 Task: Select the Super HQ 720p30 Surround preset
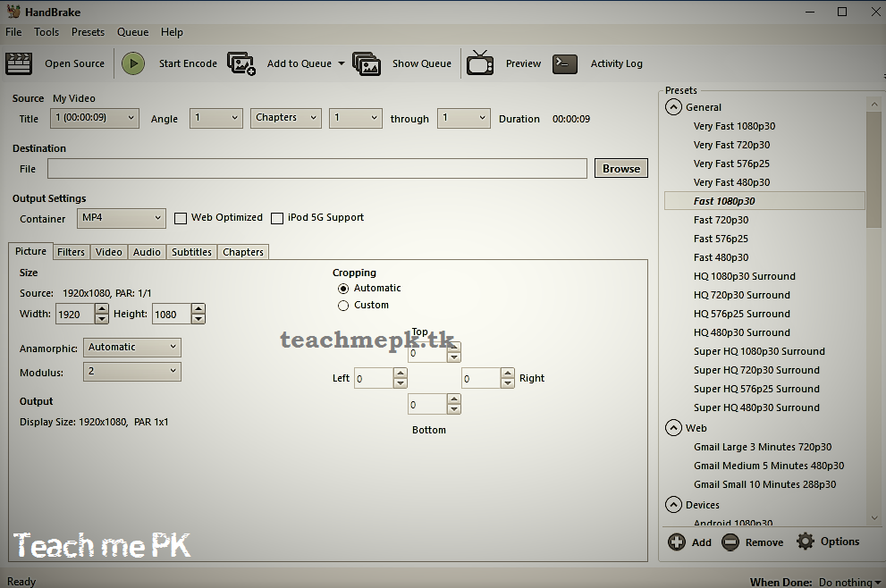(x=756, y=370)
